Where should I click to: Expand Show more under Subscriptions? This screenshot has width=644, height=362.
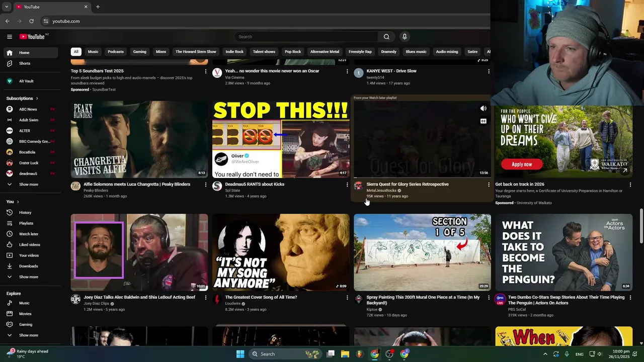click(30, 185)
